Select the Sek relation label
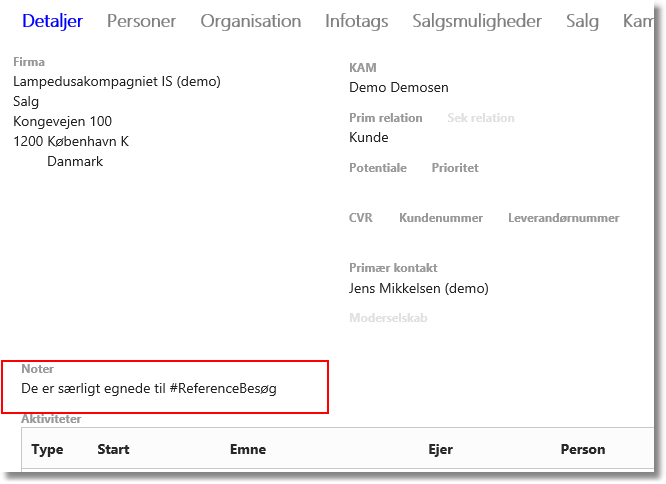Viewport: 666px width, 484px height. 481,118
